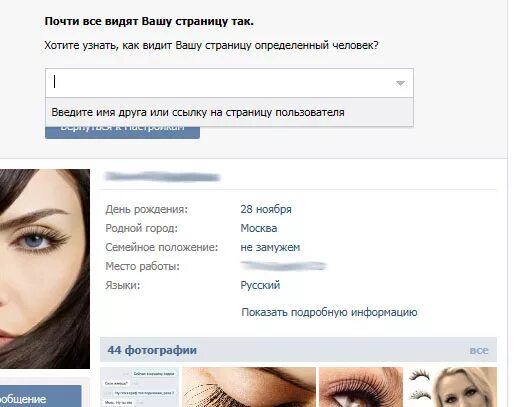The width and height of the screenshot is (514, 407).
Task: Open the closed eyelash photo thumbnail
Action: coord(249,387)
